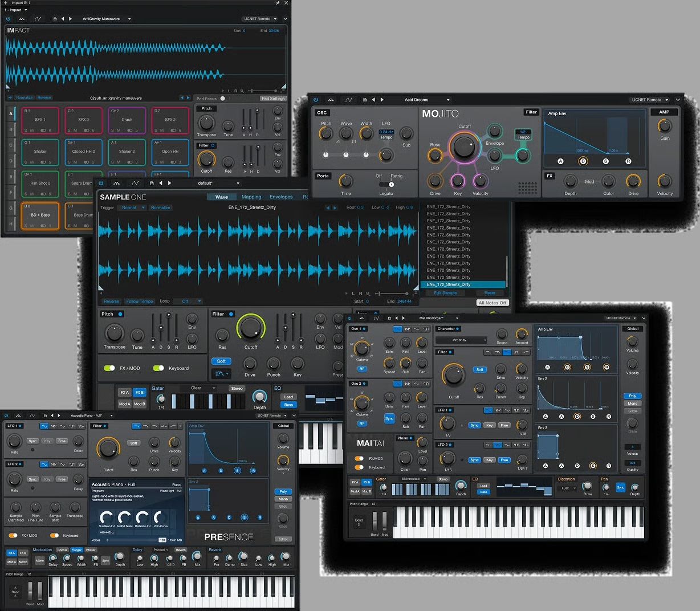This screenshot has width=700, height=611.
Task: Select square waveform for Mai Tai Osc 2
Action: click(426, 384)
